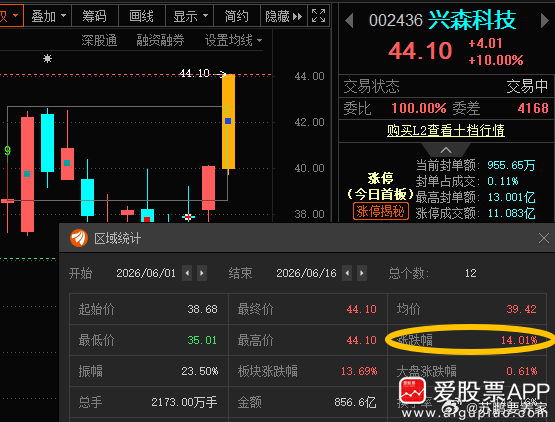Step start date forward
Image resolution: width=555 pixels, height=422 pixels.
point(202,273)
